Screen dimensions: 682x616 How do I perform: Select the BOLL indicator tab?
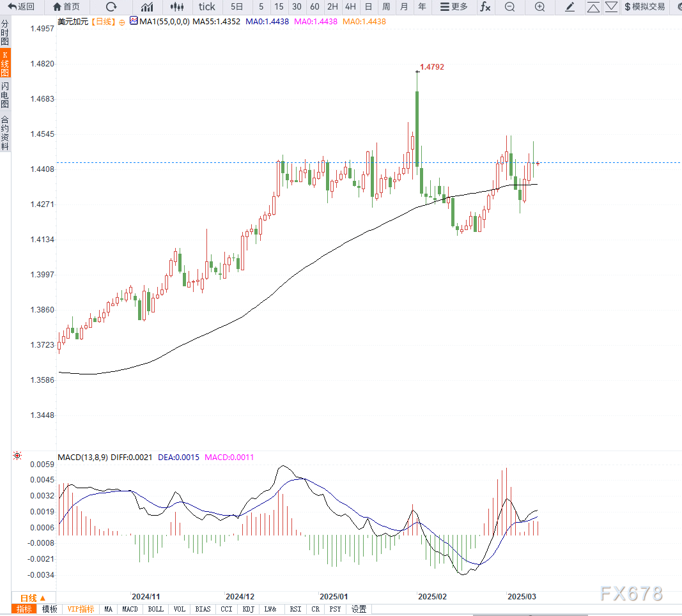point(156,609)
